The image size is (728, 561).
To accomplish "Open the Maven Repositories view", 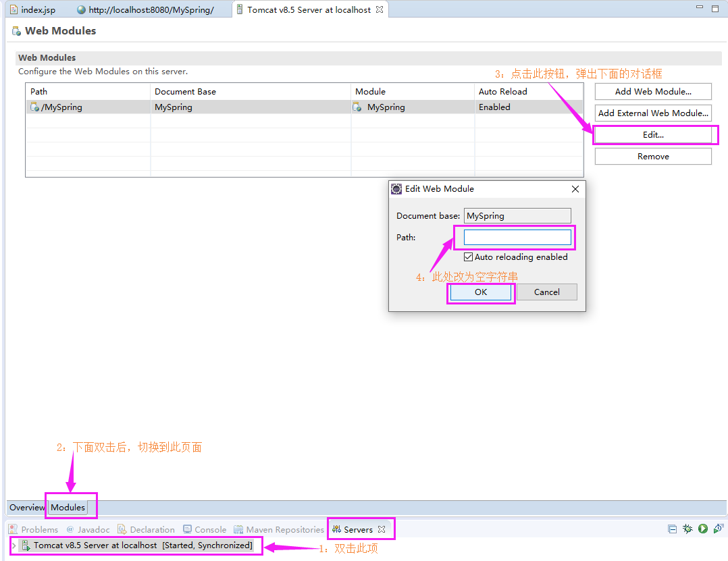I will click(279, 529).
